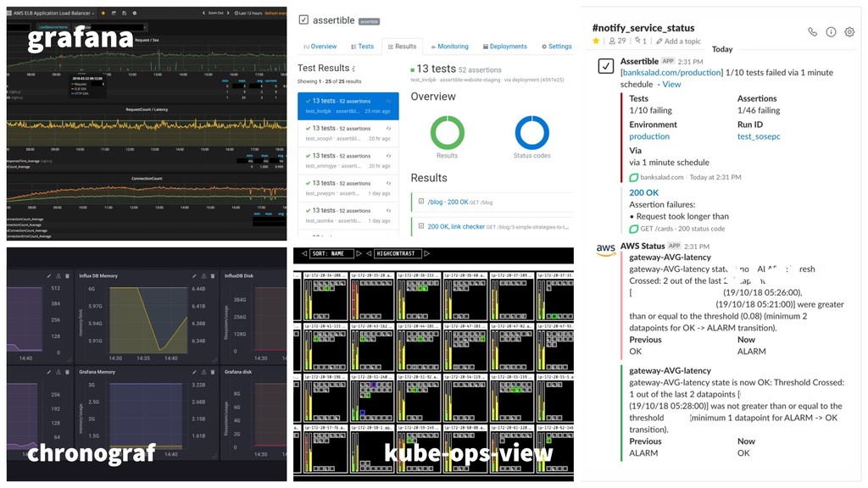This screenshot has height=488, width=868.
Task: Click the left arrow beside HIGHCONTRAST
Action: point(370,253)
